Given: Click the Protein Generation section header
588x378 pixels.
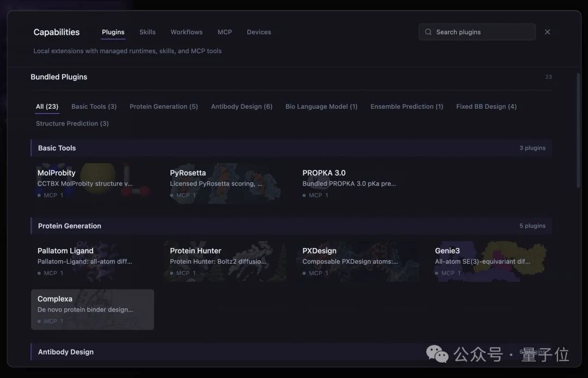Looking at the screenshot, I should click(x=291, y=226).
